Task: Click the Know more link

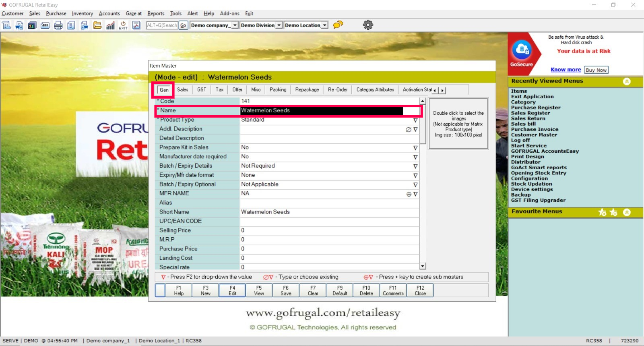Action: [566, 70]
